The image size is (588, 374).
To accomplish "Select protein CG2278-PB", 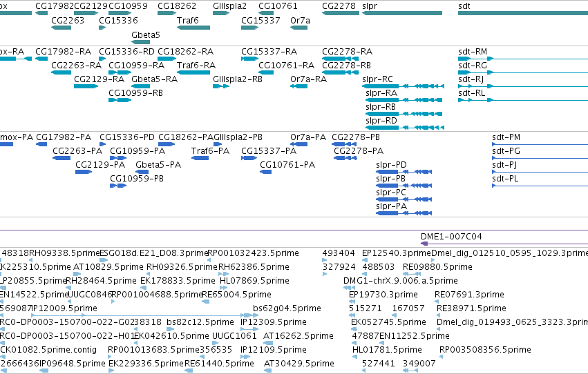I will 356,137.
